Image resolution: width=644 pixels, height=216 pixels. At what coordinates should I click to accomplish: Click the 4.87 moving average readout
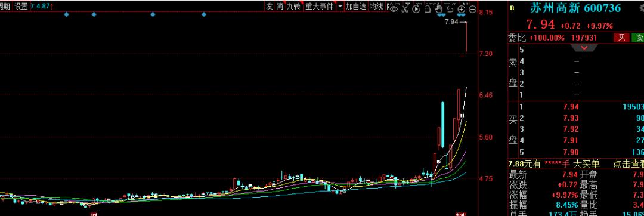(x=43, y=6)
